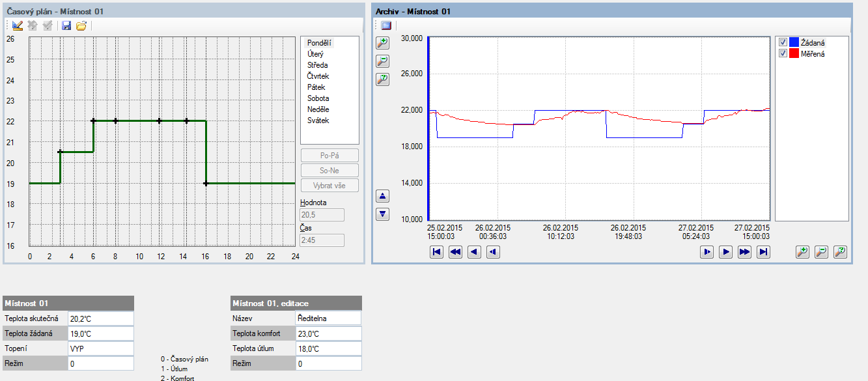Click the schedule point at hour 3
The image size is (868, 381).
pyautogui.click(x=61, y=152)
